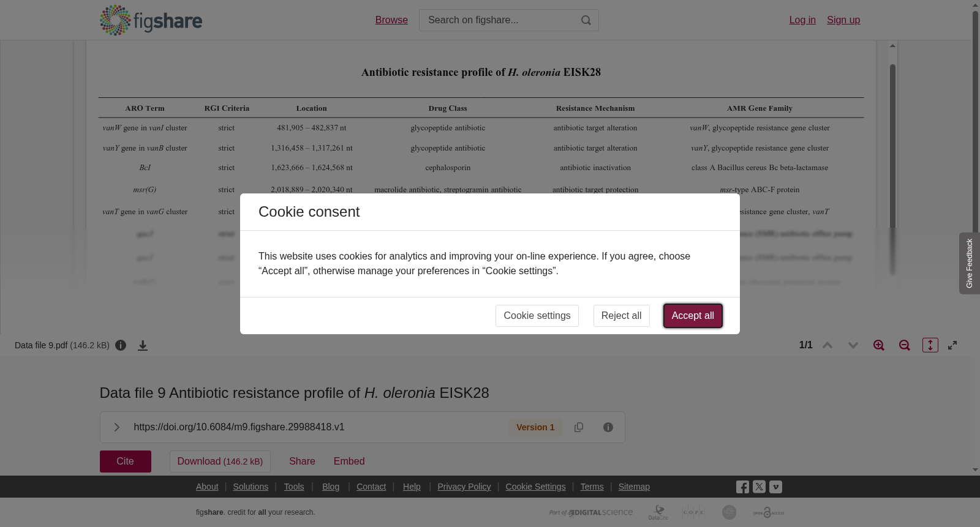The width and height of the screenshot is (980, 527).
Task: Click the DOI URL text
Action: 239,427
